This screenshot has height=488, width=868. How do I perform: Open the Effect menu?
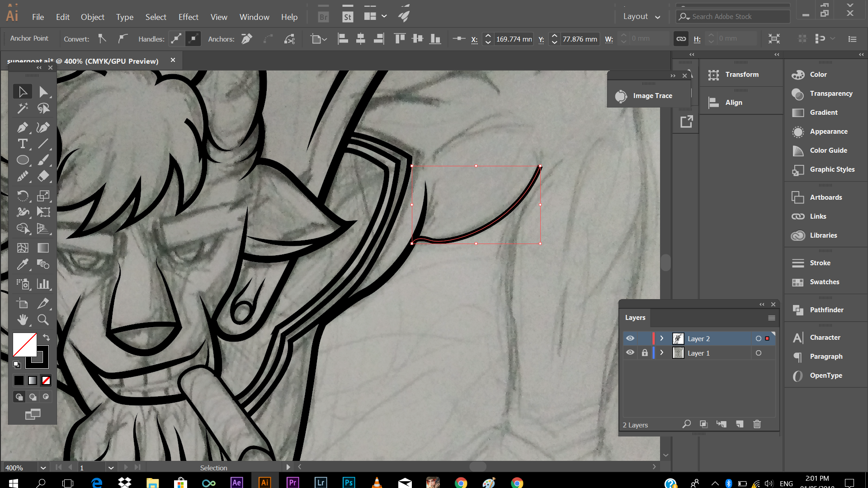(x=188, y=17)
